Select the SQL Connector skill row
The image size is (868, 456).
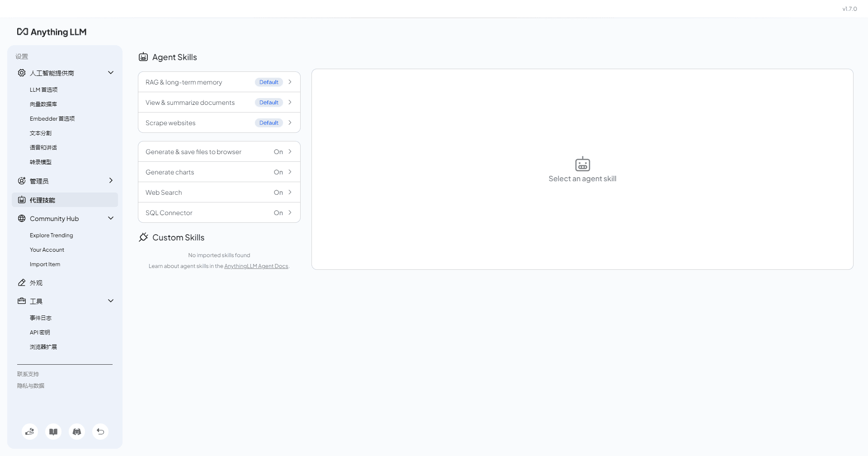click(219, 212)
